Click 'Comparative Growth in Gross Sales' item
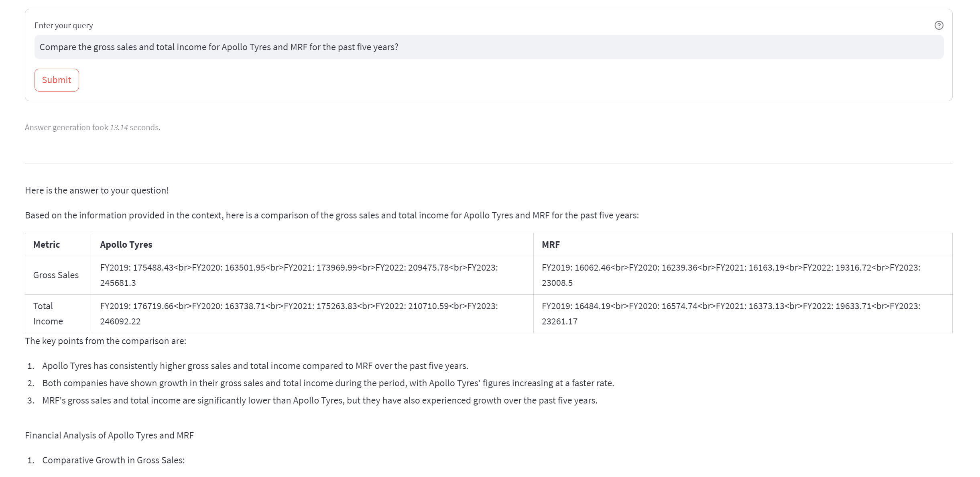 113,460
